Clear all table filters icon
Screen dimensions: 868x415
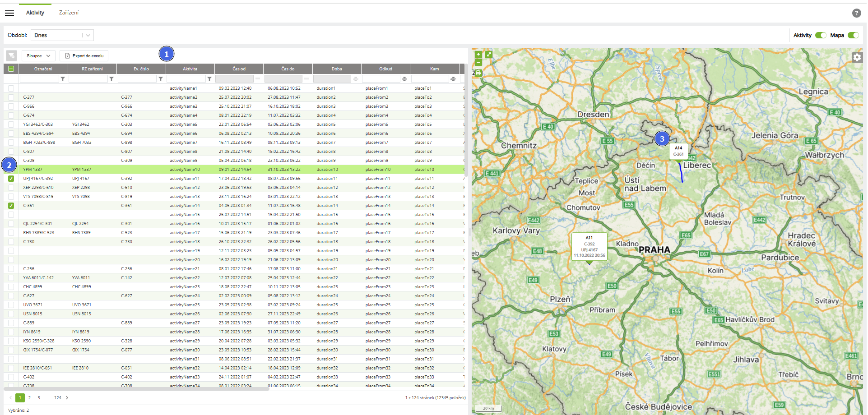[x=11, y=56]
